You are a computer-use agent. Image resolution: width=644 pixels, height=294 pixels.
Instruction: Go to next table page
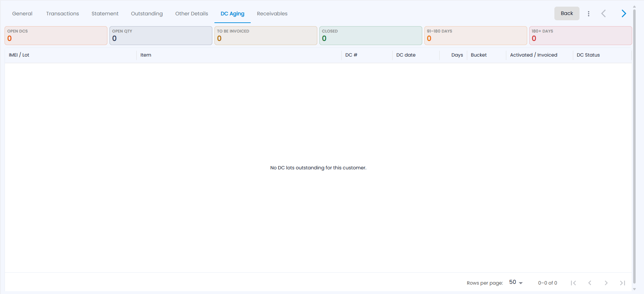tap(606, 283)
